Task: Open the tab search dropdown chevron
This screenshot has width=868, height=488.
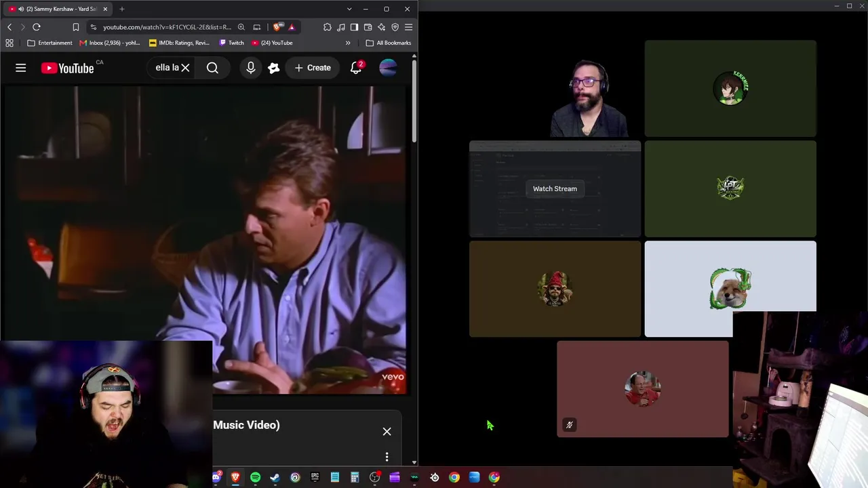Action: (349, 9)
